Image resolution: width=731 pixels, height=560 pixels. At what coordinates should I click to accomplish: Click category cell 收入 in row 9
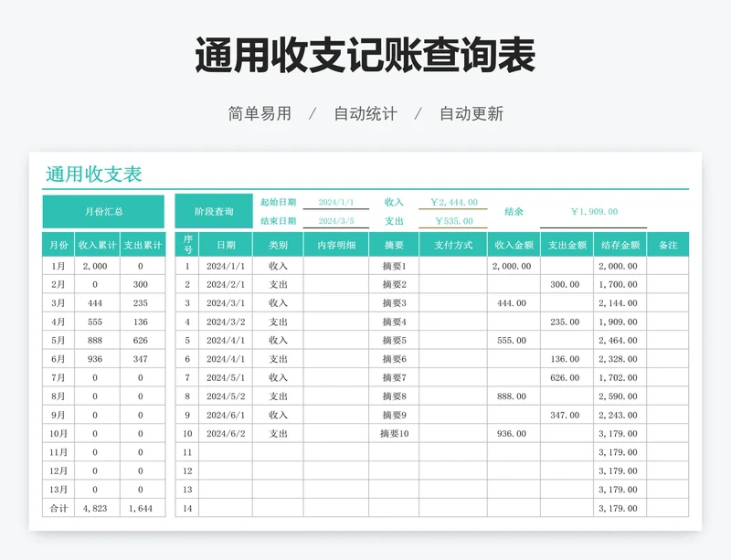click(x=278, y=415)
